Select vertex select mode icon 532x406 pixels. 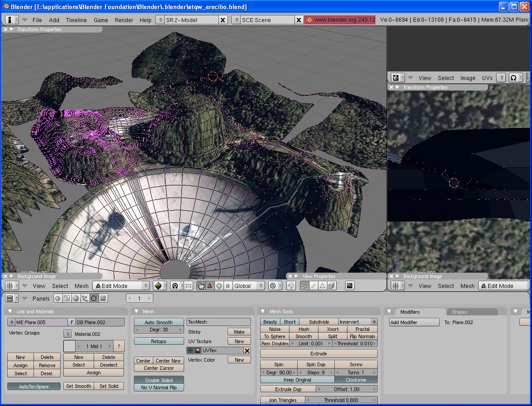pos(304,286)
